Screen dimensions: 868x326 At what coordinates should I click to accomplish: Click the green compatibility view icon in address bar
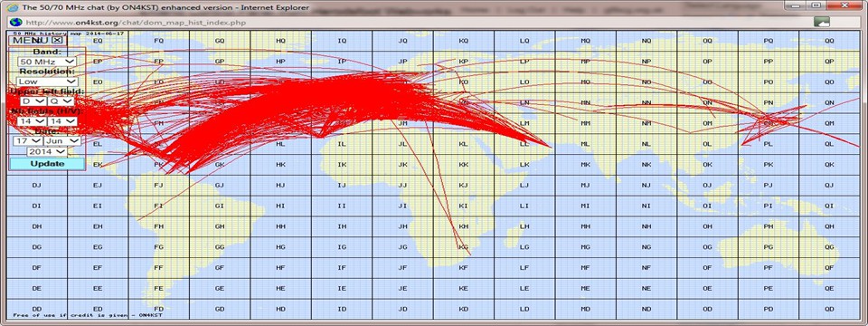(x=822, y=22)
